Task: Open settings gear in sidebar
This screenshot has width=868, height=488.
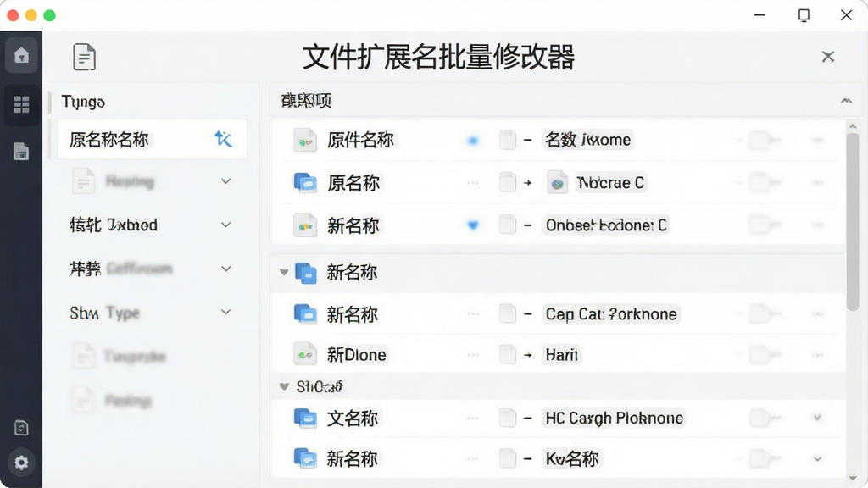Action: (x=21, y=463)
